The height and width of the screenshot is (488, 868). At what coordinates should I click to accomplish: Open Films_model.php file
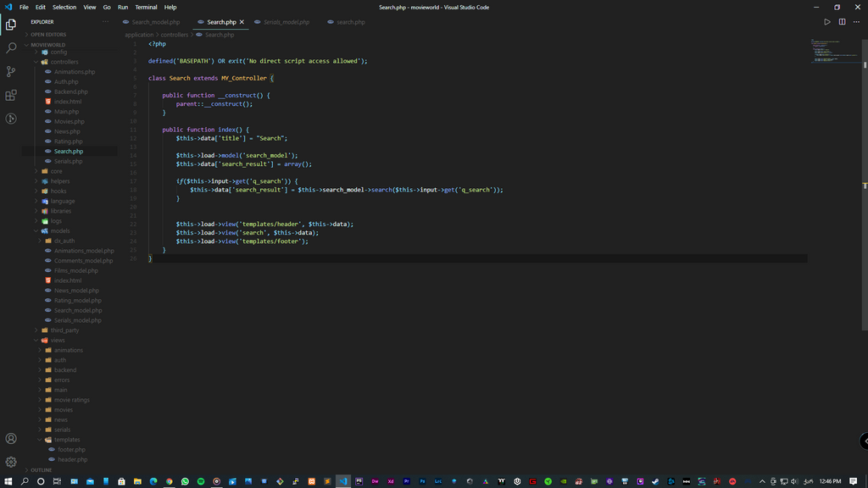click(x=75, y=270)
